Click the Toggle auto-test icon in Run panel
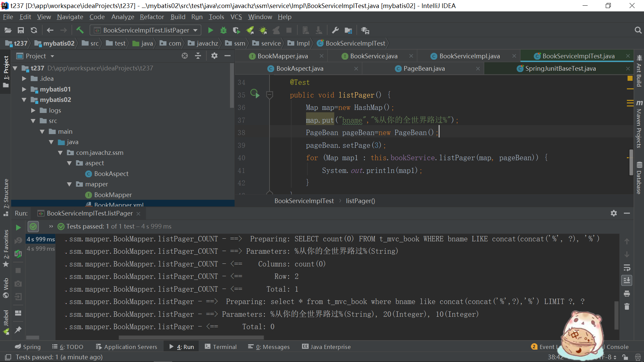 [18, 254]
